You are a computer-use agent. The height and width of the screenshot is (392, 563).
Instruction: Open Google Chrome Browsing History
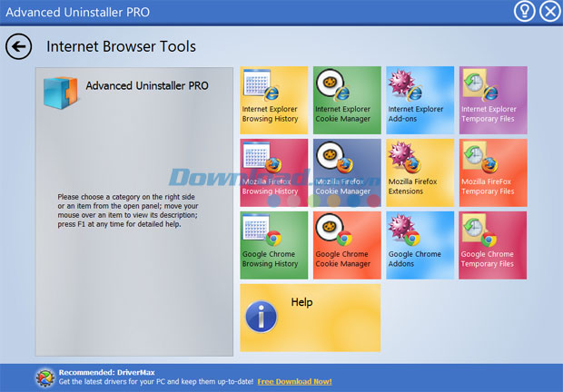coord(274,245)
